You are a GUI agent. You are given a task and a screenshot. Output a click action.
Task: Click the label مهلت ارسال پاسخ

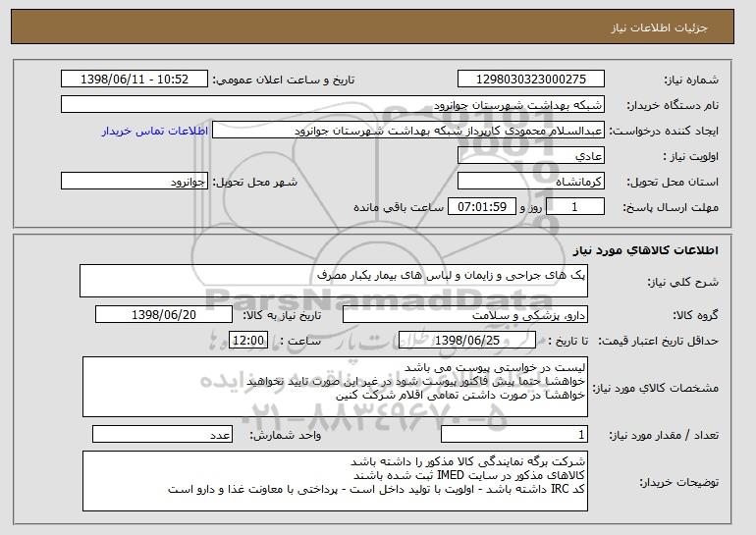[x=671, y=207]
